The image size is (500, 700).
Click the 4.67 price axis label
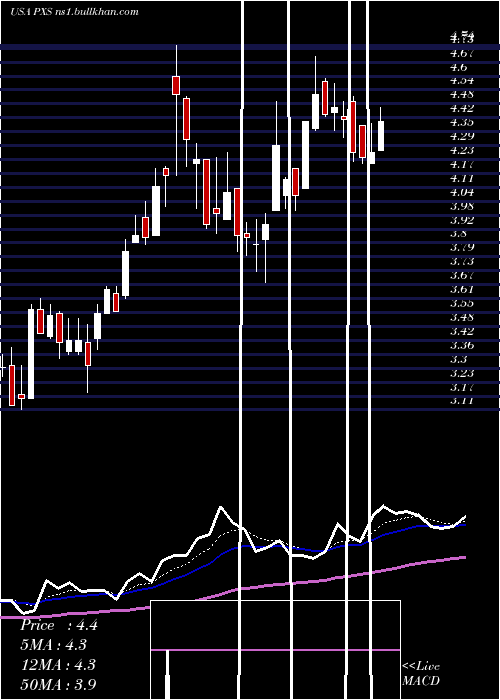[462, 54]
